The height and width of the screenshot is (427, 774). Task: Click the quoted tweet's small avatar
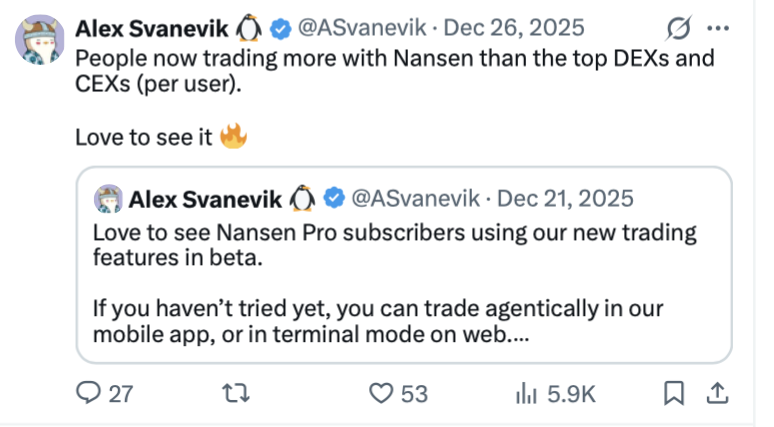(109, 199)
